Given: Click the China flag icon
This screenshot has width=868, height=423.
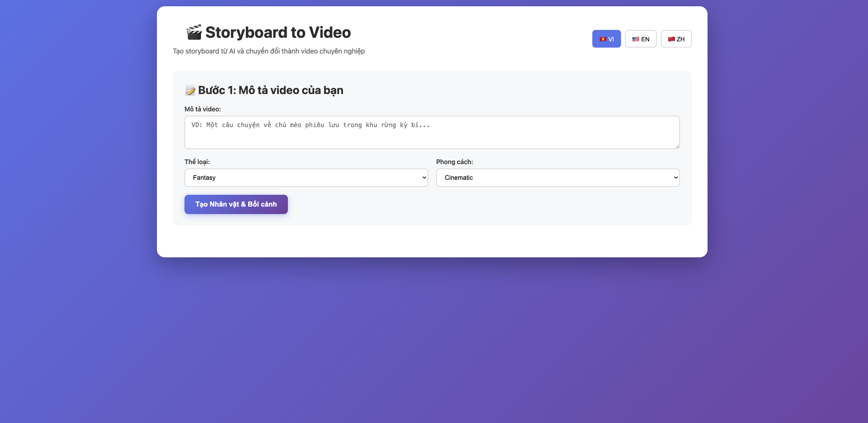Looking at the screenshot, I should point(671,39).
